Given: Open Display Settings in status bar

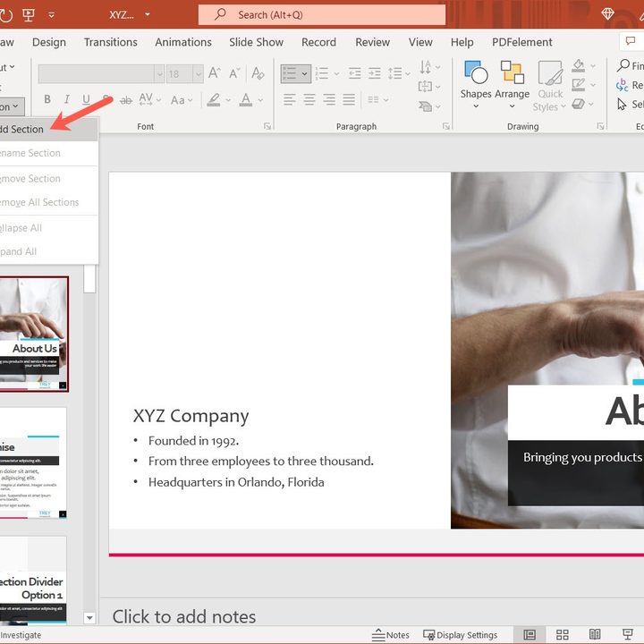Looking at the screenshot, I should pyautogui.click(x=460, y=635).
